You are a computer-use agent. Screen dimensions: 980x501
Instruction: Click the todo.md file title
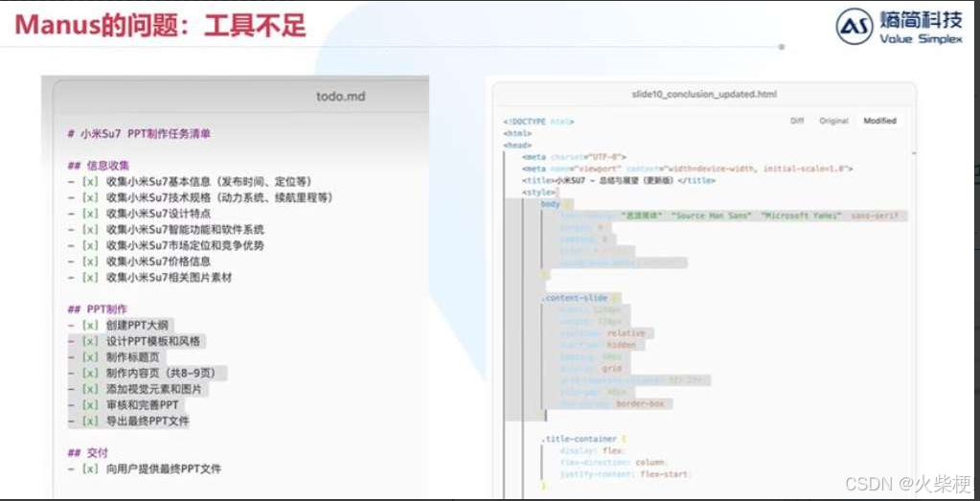[341, 97]
